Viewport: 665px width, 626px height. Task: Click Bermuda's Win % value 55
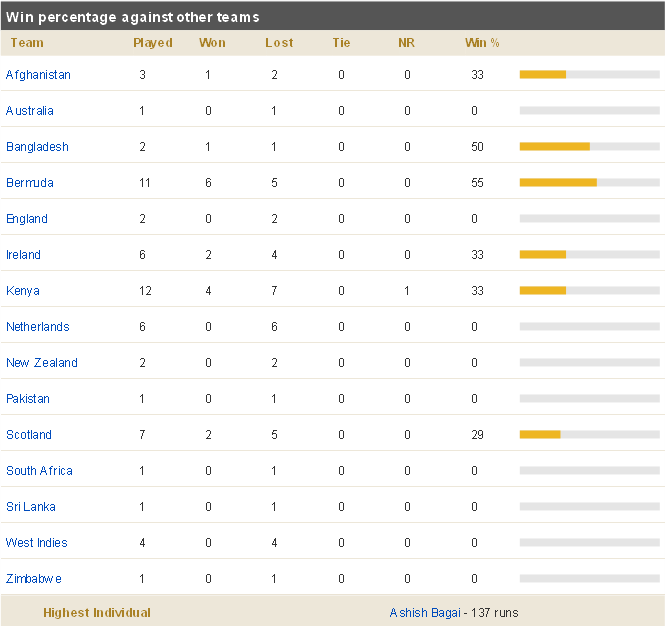[x=478, y=183]
